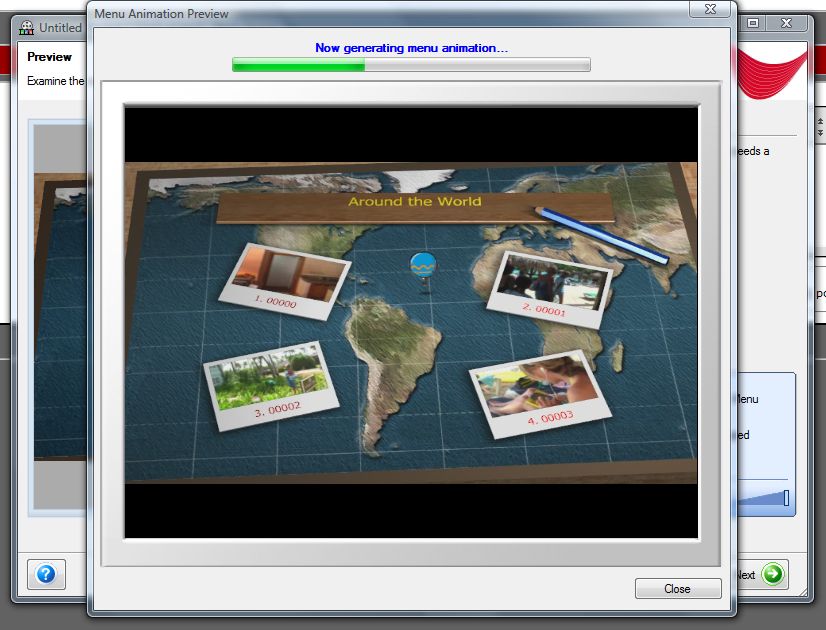Maximize the background Untitled window

tap(754, 23)
